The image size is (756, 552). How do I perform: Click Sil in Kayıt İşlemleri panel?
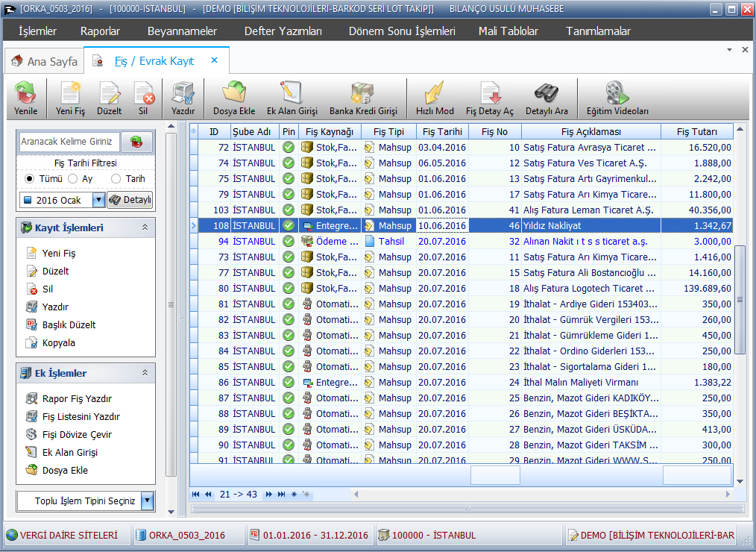pyautogui.click(x=40, y=289)
